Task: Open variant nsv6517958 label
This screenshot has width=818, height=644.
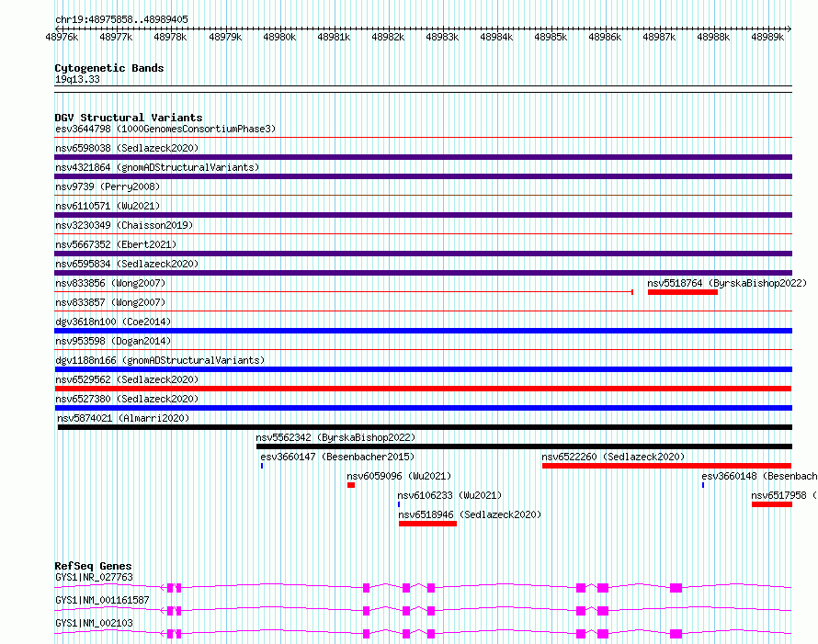Action: click(x=784, y=495)
